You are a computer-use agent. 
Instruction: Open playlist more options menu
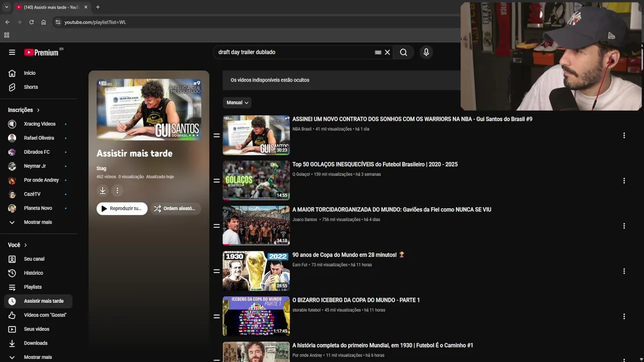pyautogui.click(x=117, y=191)
